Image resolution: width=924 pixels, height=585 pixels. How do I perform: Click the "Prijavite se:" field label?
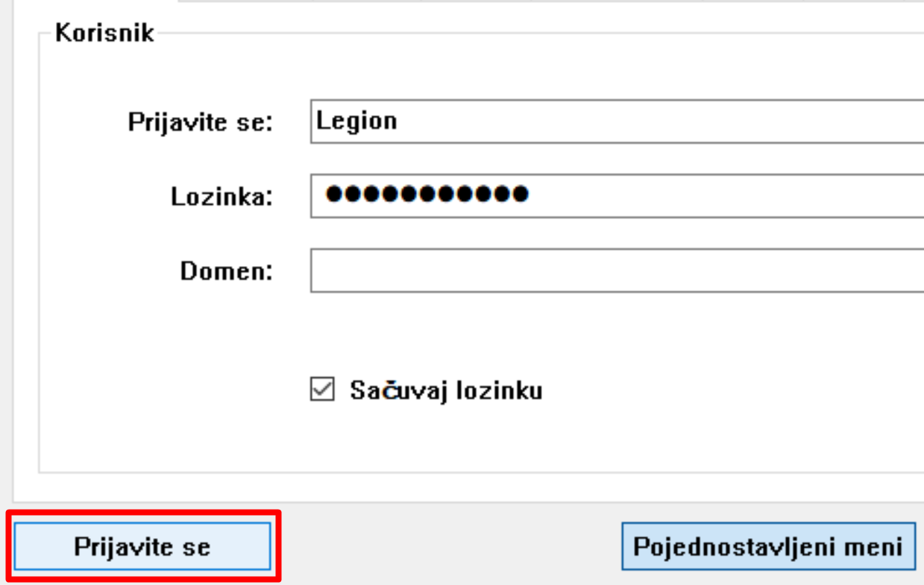(x=201, y=121)
